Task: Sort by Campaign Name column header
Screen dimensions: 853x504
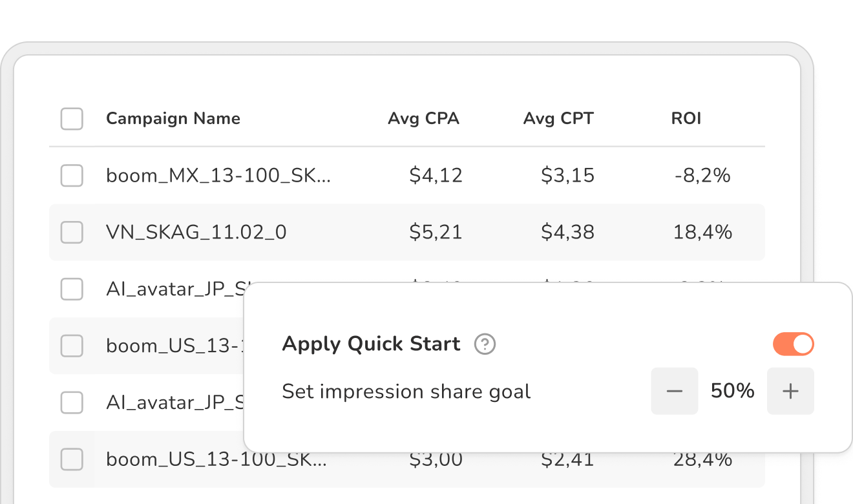Action: 173,119
